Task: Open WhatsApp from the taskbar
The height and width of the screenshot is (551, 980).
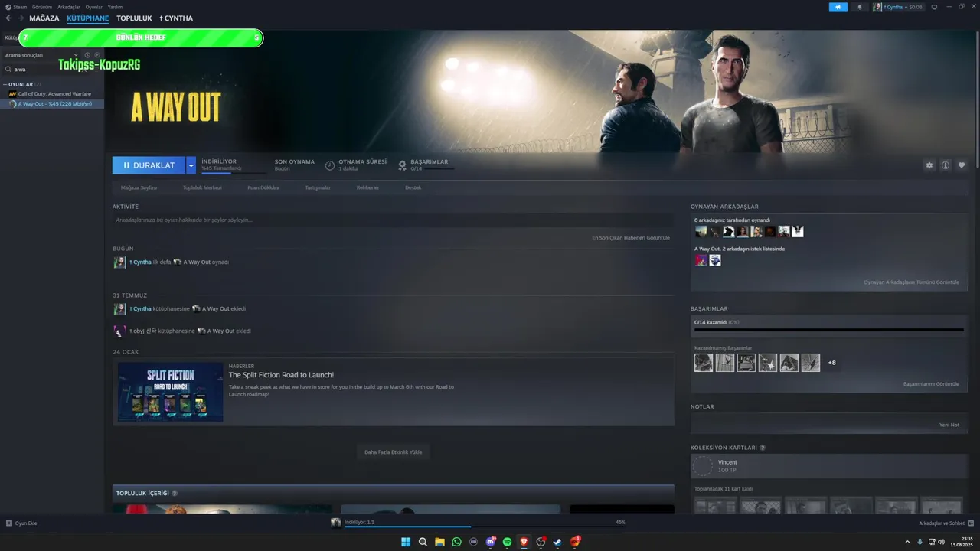Action: point(457,542)
